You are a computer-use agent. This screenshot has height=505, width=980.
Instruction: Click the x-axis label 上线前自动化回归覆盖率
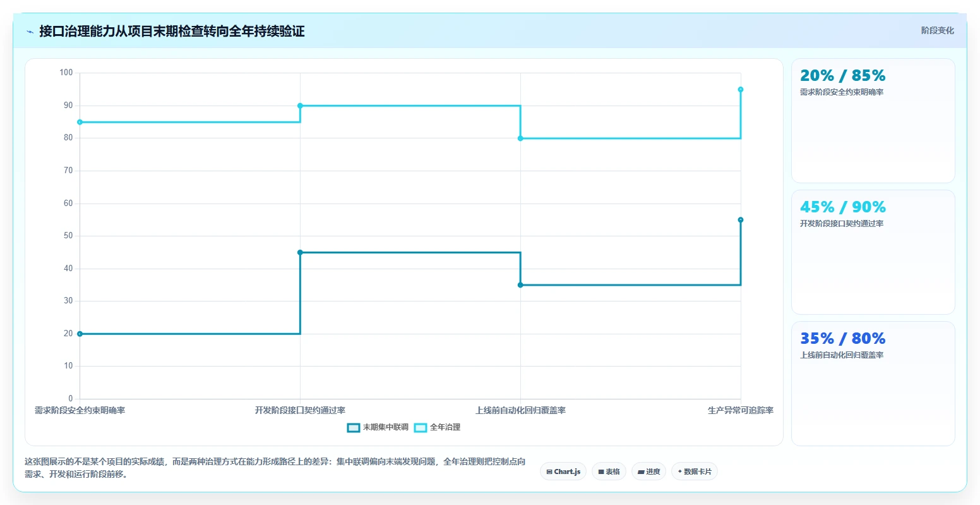click(520, 410)
